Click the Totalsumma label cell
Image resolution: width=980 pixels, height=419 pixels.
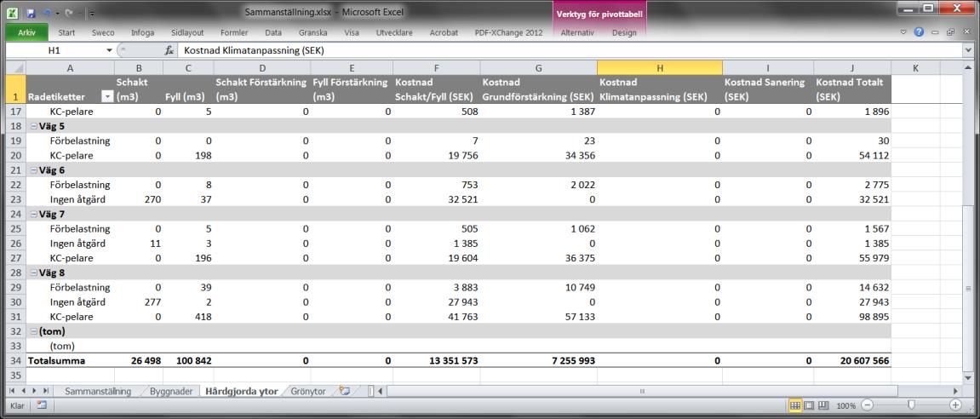point(70,361)
